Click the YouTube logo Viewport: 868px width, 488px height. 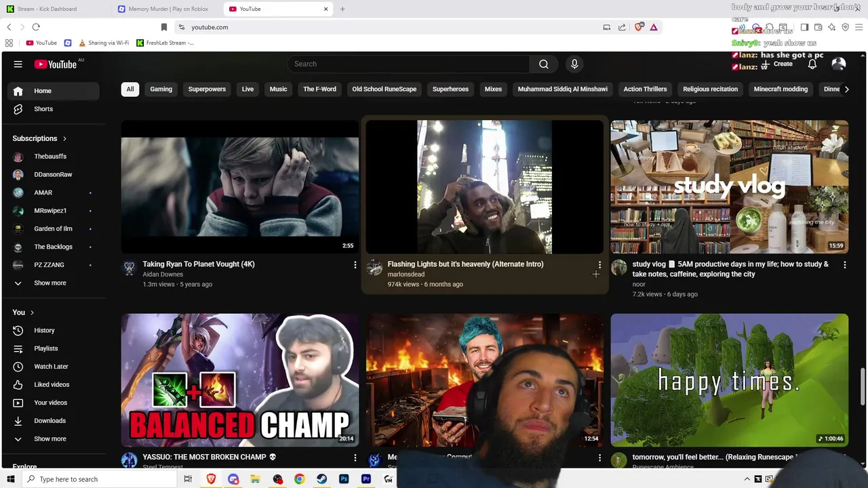(x=57, y=64)
